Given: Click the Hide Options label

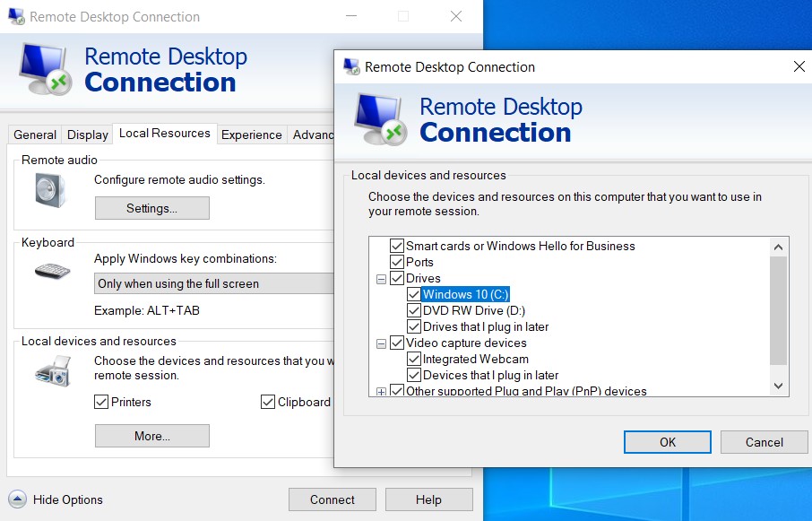Looking at the screenshot, I should point(68,499).
